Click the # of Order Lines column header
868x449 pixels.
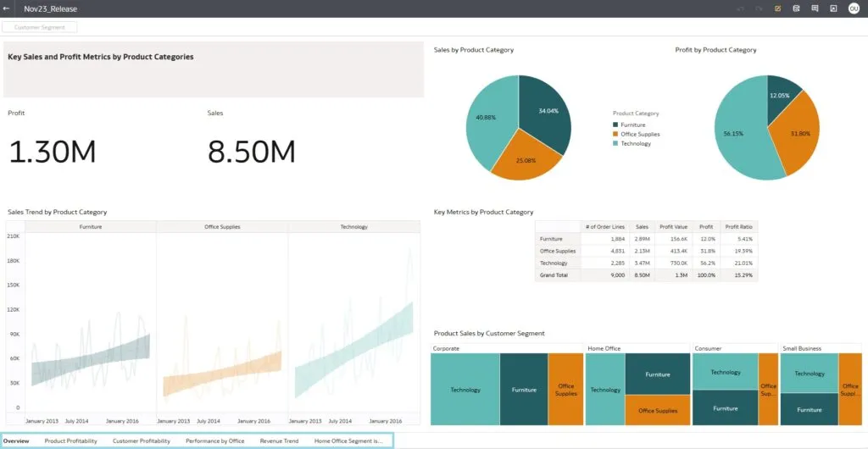[604, 227]
